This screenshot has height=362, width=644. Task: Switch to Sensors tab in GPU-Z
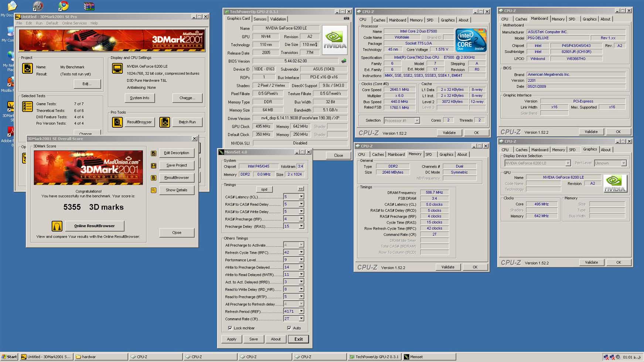pyautogui.click(x=260, y=19)
